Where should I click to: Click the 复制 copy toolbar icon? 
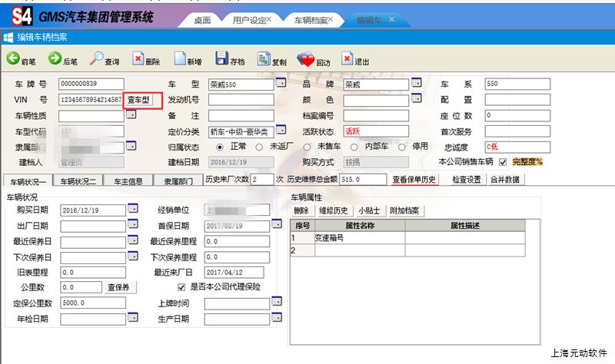263,58
